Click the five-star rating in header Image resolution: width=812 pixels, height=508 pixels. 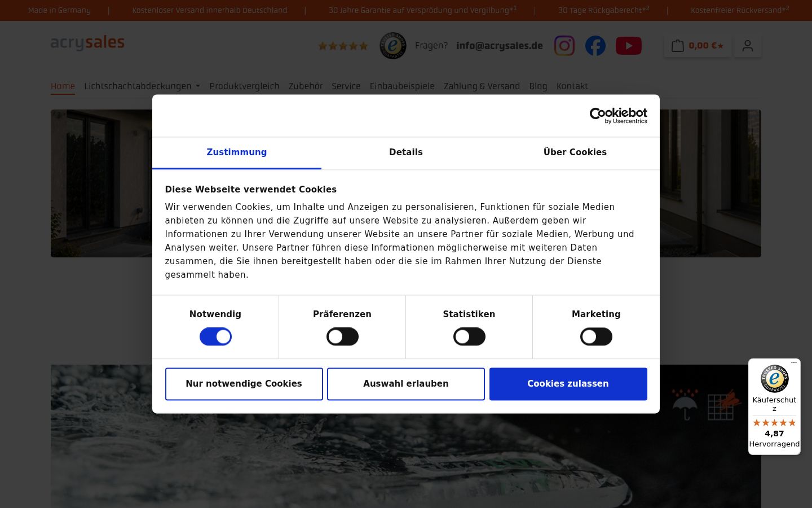[343, 46]
